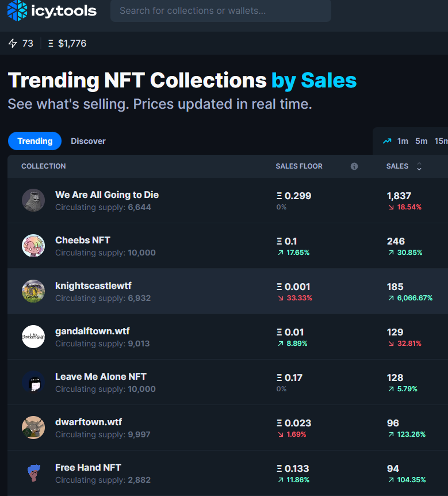Switch to the Discover tab
This screenshot has height=496, width=448.
[88, 141]
